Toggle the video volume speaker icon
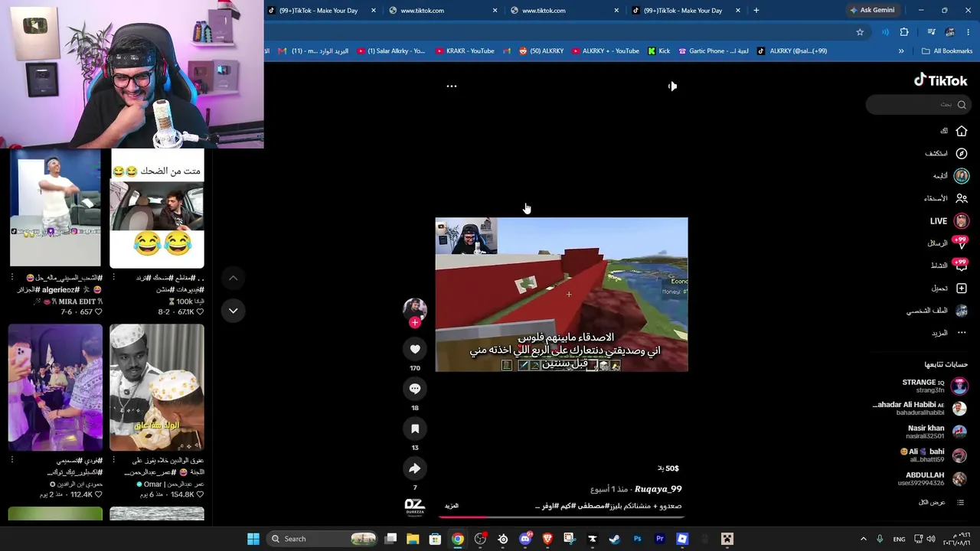The height and width of the screenshot is (551, 980). coord(672,86)
